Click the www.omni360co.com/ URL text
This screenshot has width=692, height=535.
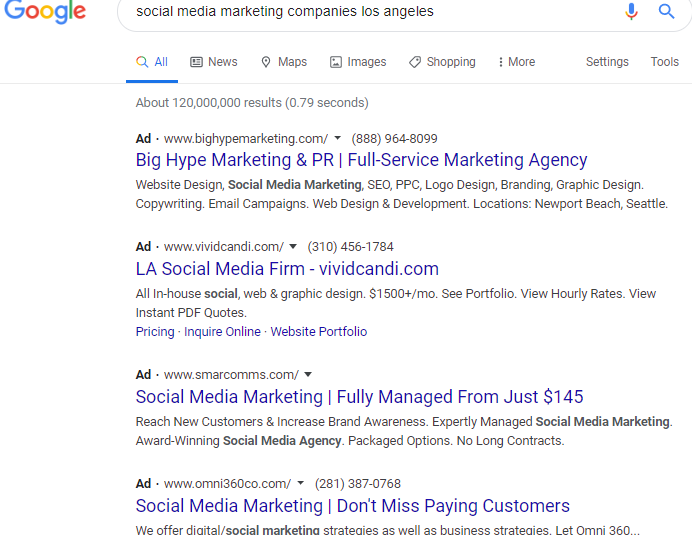[227, 484]
